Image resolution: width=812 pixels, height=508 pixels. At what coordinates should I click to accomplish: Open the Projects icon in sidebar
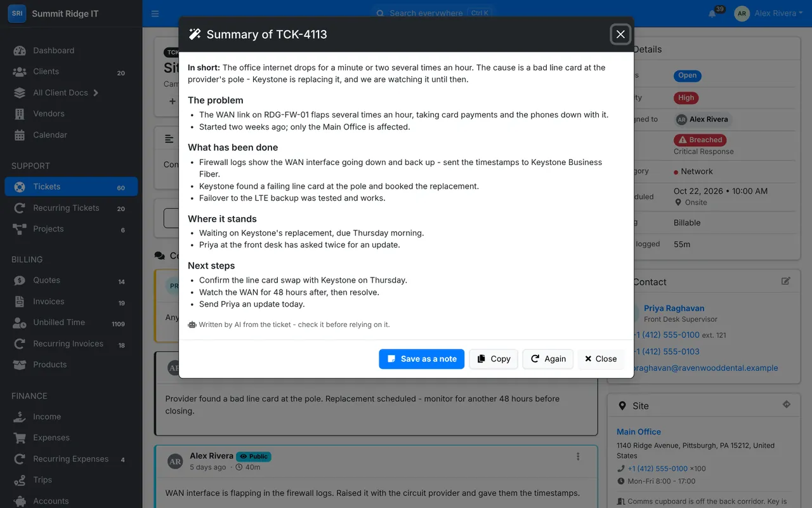[x=20, y=229]
